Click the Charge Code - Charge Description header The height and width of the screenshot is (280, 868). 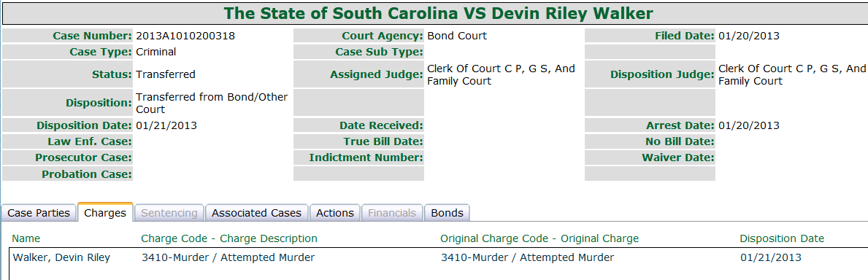point(229,238)
